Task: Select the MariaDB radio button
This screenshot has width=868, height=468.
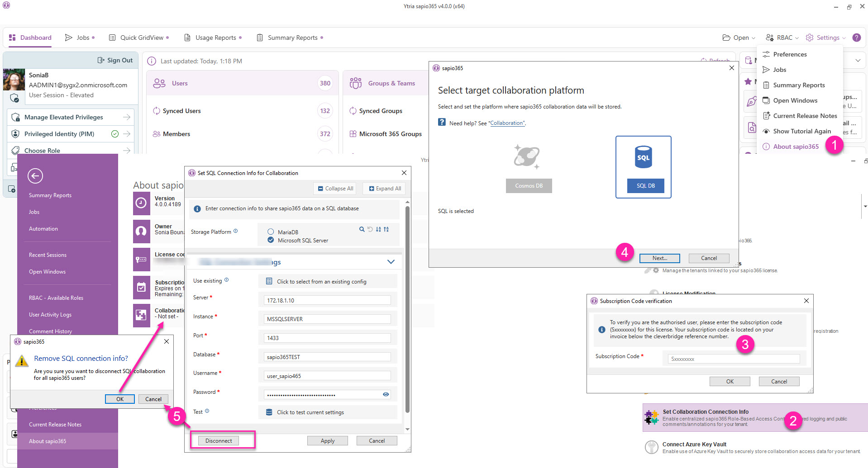Action: coord(271,232)
